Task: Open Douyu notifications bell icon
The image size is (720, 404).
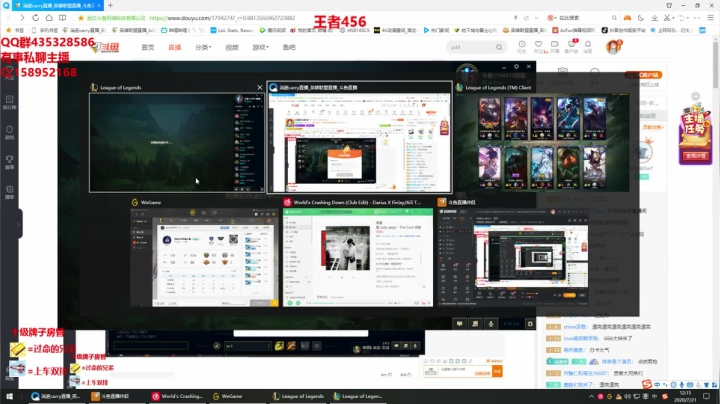Action: (x=588, y=46)
